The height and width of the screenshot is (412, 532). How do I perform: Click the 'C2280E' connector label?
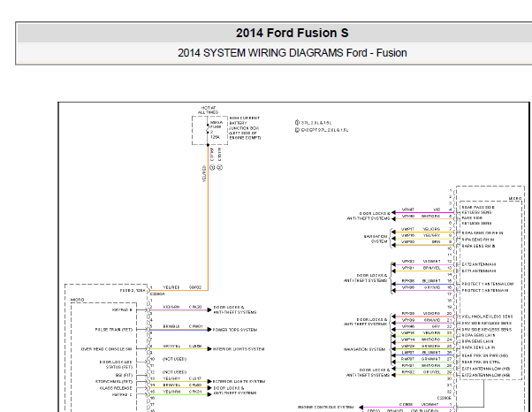tap(445, 398)
